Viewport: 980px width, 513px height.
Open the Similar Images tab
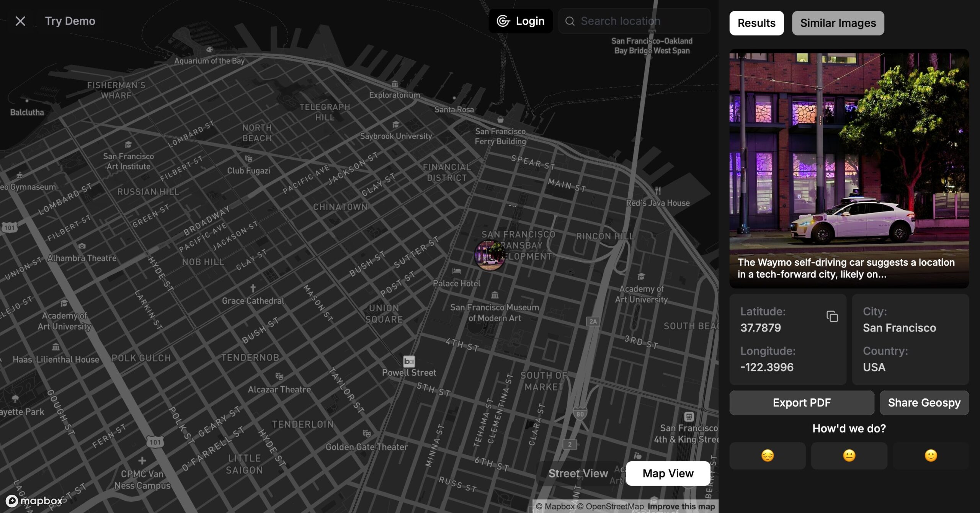[838, 23]
